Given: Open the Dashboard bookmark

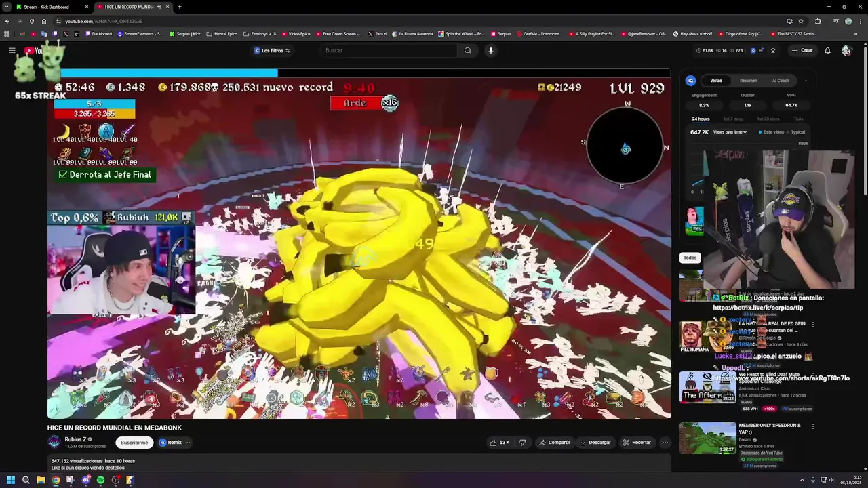Looking at the screenshot, I should [98, 33].
